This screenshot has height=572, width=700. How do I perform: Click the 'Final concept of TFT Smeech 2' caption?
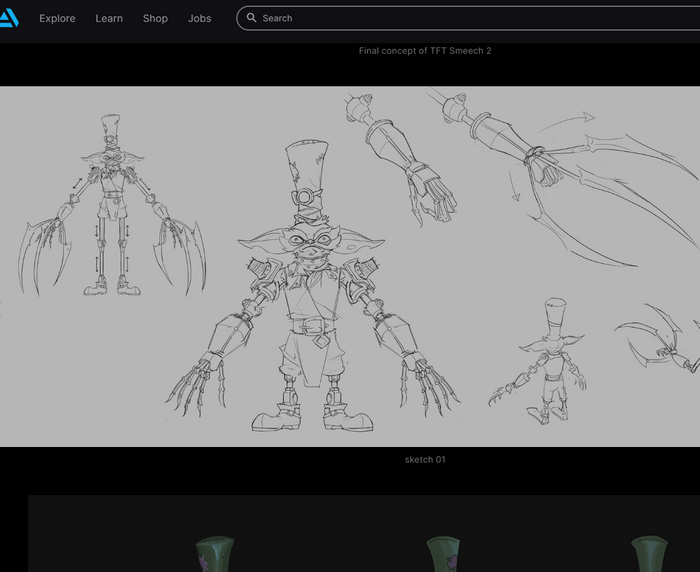pyautogui.click(x=425, y=51)
